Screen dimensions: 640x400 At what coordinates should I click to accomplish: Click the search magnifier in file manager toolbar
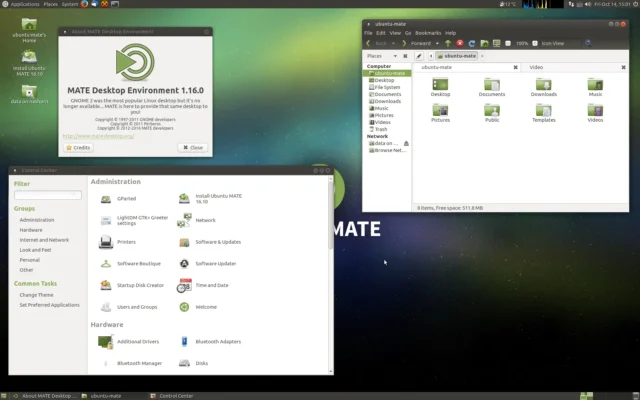[588, 43]
